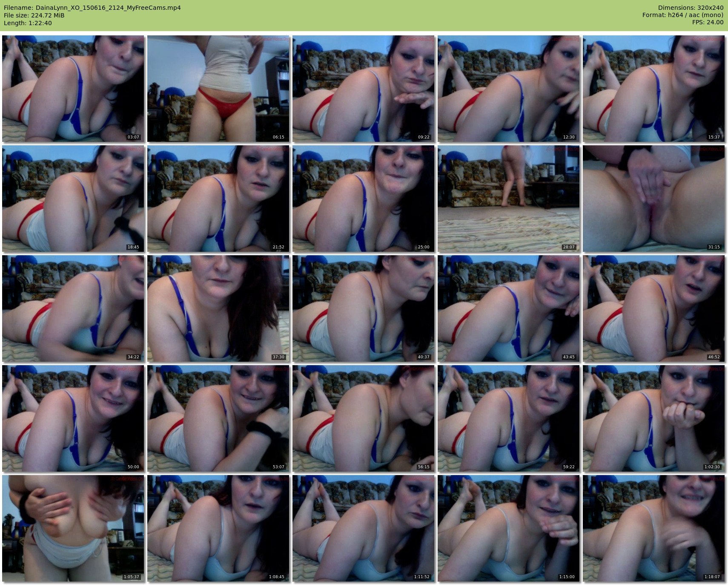This screenshot has height=585, width=728.
Task: Select the frame stamped 1:08:45
Action: 218,528
